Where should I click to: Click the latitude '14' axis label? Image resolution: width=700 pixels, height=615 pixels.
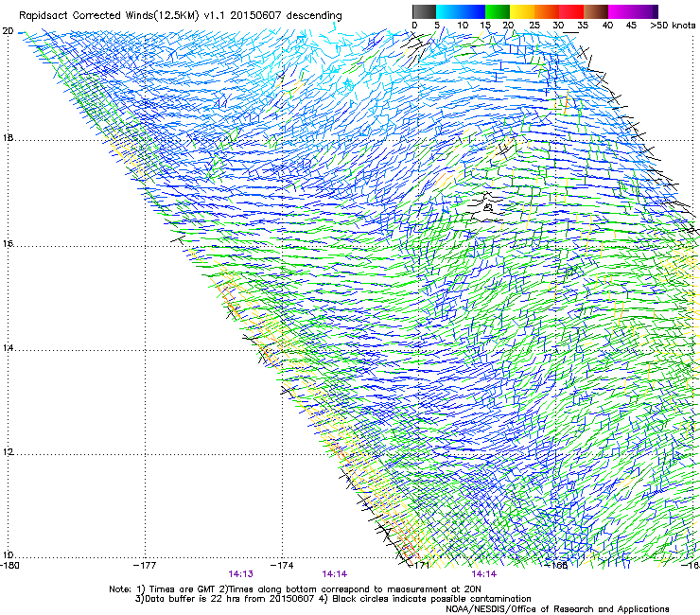[x=8, y=348]
